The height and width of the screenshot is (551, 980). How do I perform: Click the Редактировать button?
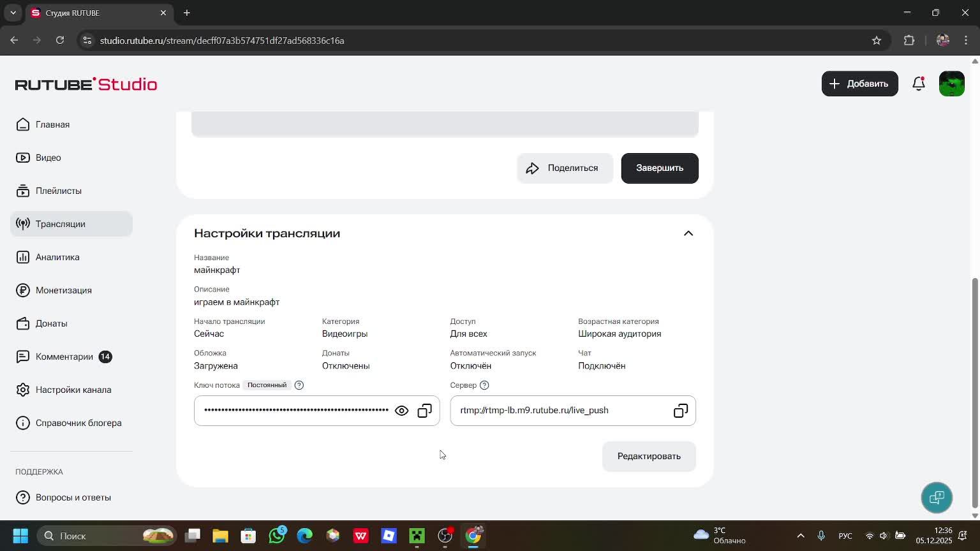click(x=649, y=457)
